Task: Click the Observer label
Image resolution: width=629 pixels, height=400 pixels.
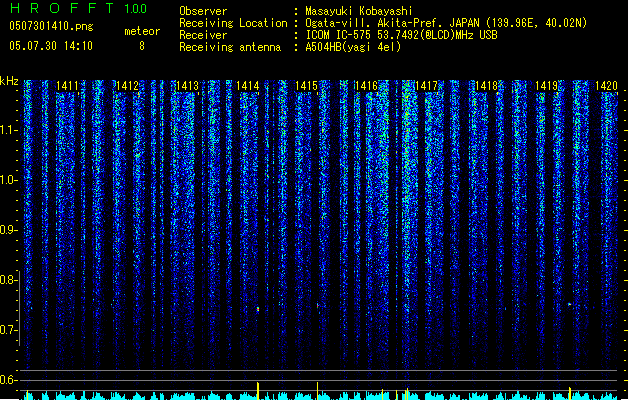Action: 203,11
